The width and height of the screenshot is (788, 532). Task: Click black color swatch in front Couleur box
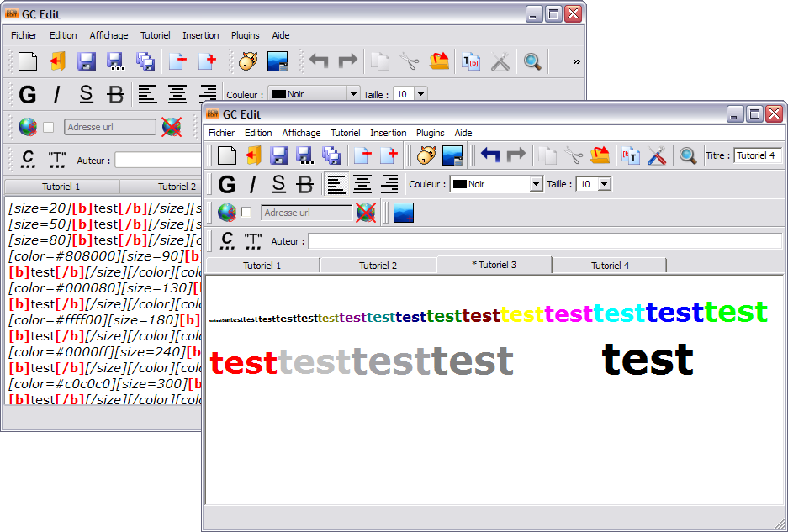coord(460,184)
